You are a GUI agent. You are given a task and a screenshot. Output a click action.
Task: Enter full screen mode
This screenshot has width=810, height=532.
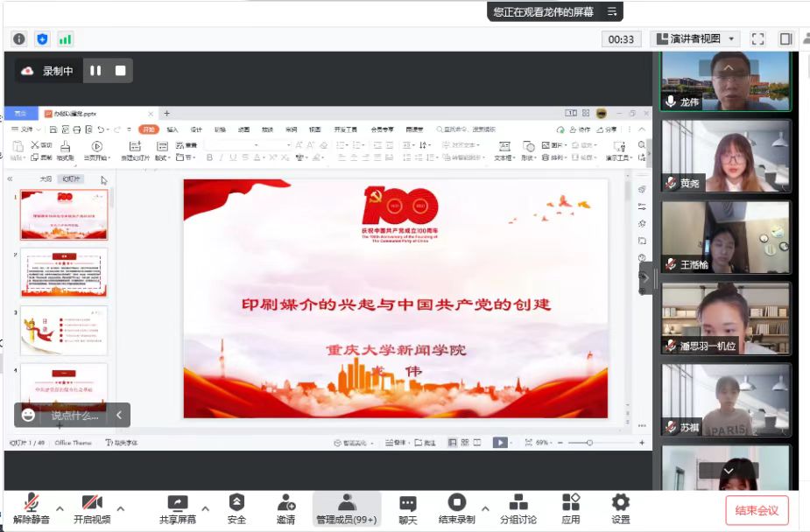(758, 38)
